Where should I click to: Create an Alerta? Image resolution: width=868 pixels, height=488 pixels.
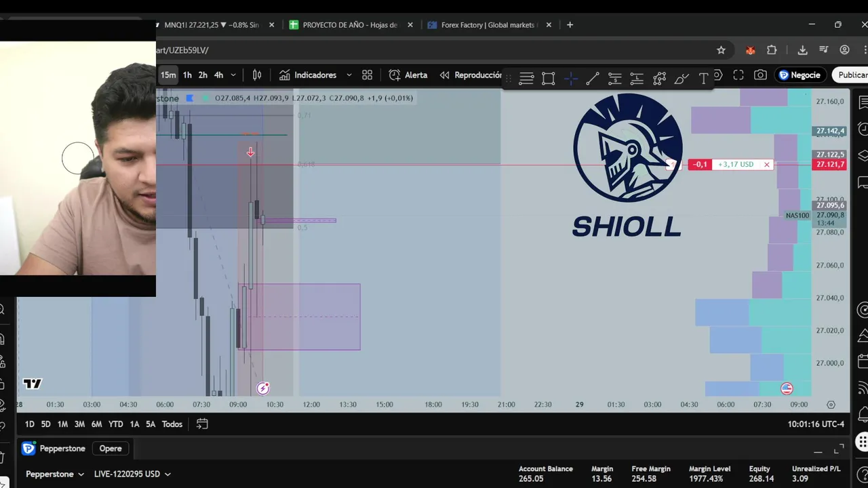click(x=408, y=75)
